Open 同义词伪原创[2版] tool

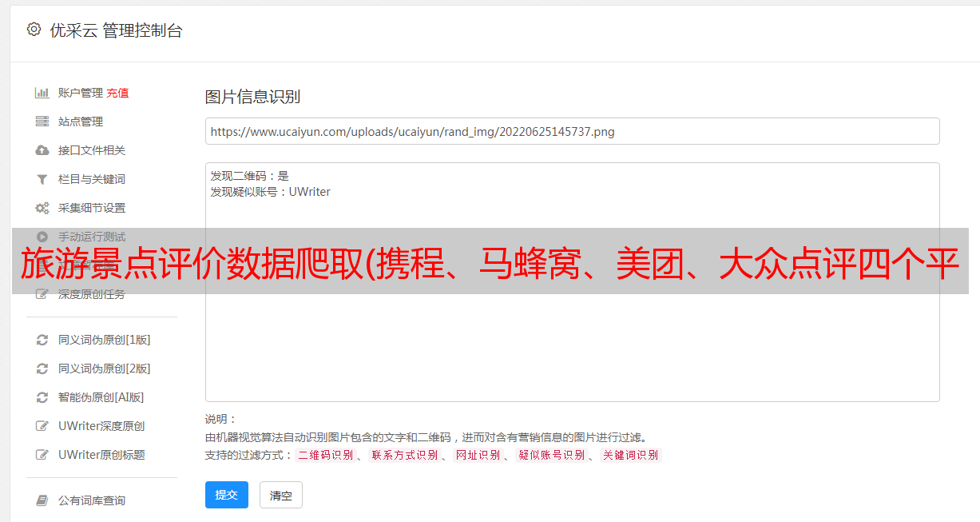coord(105,369)
